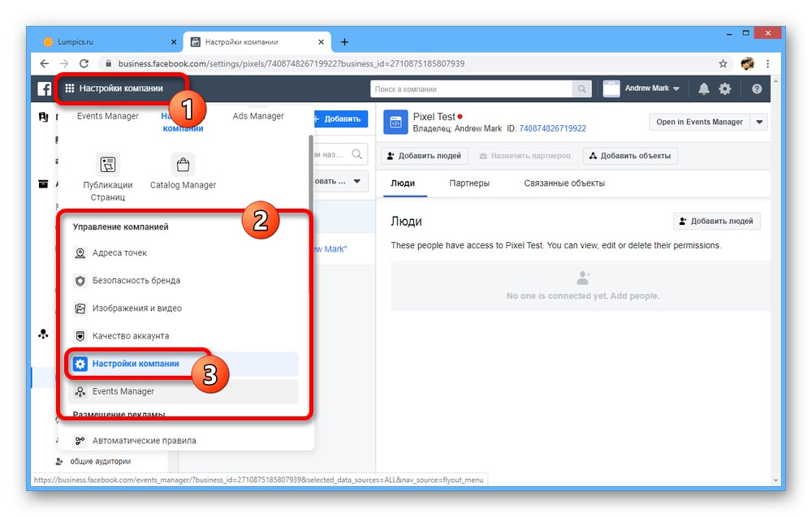
Task: Click the общие аудитории sidebar icon
Action: (59, 461)
